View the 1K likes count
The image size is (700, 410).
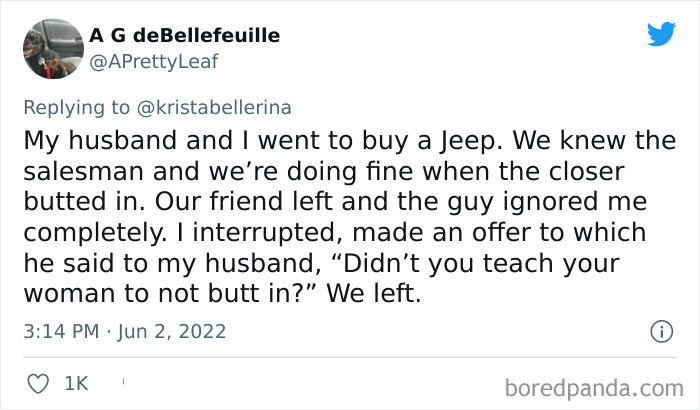(76, 381)
